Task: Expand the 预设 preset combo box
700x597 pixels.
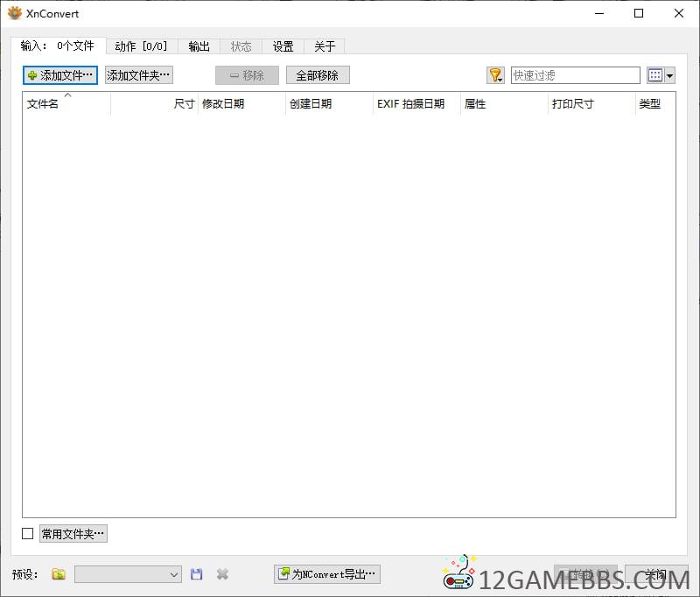Action: (x=128, y=574)
